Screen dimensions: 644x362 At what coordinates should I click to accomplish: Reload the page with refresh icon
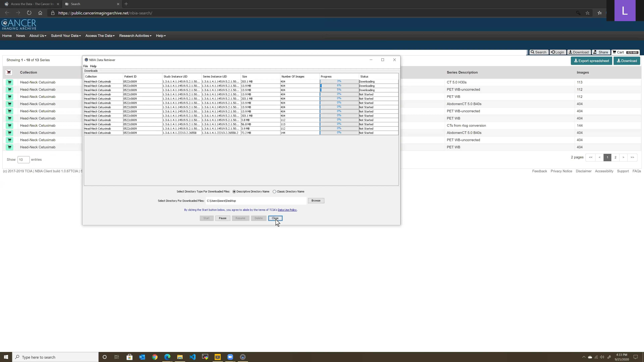click(29, 13)
